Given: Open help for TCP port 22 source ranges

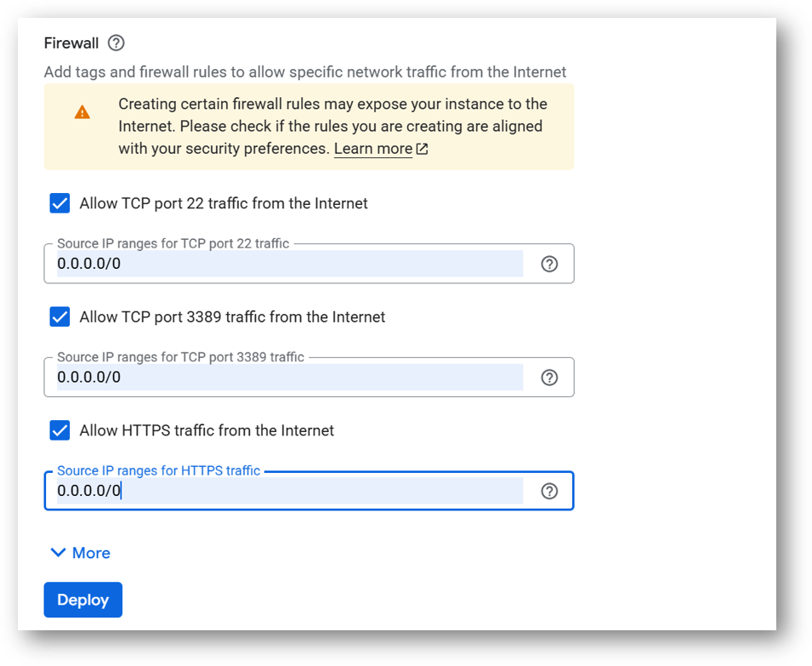Looking at the screenshot, I should 549,264.
